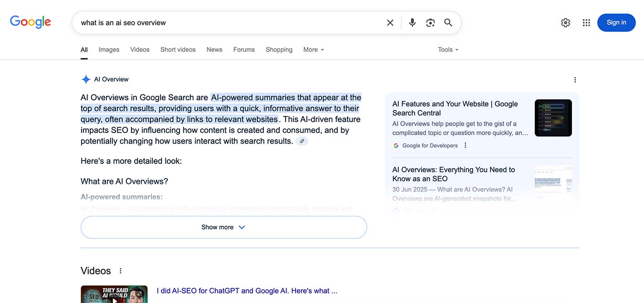The height and width of the screenshot is (303, 644).
Task: Open AI Features and Your Website source link
Action: pos(455,108)
